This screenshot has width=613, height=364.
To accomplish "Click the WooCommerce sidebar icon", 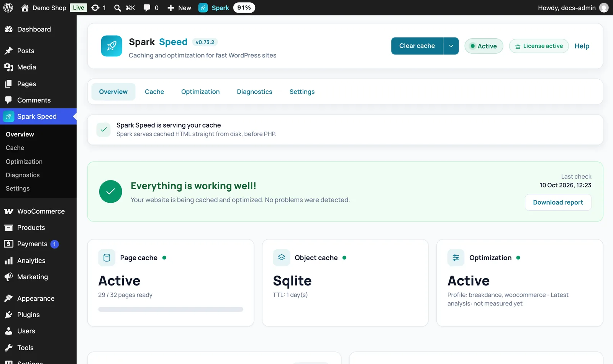I will [x=8, y=211].
